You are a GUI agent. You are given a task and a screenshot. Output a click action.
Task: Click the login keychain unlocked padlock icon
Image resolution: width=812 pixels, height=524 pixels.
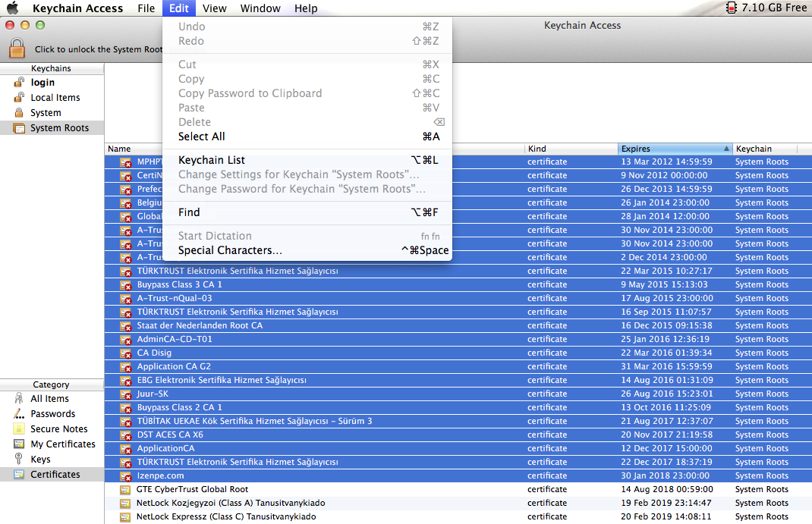19,82
